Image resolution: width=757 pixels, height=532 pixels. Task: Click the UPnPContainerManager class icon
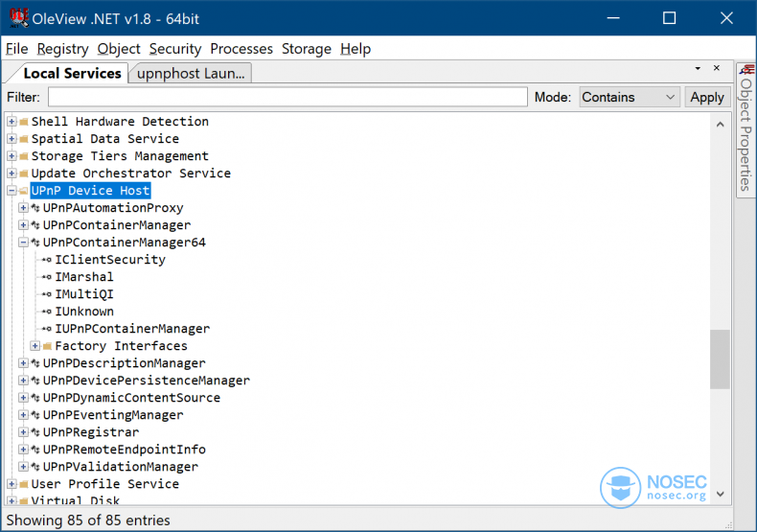[35, 225]
